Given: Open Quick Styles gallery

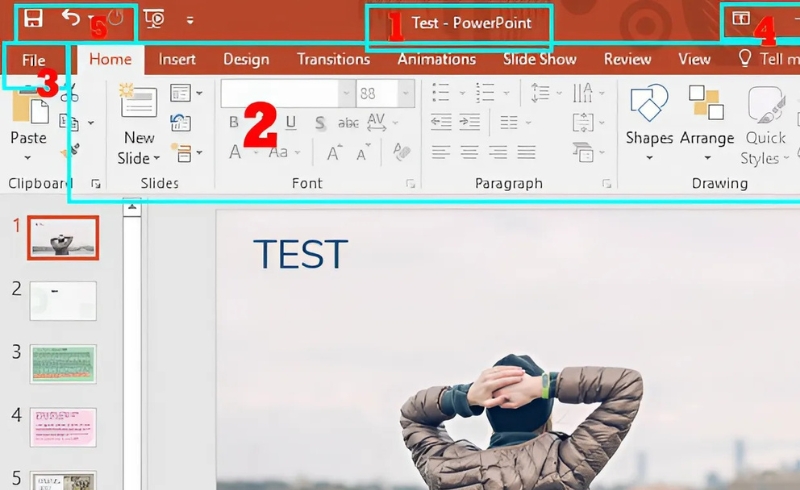Looking at the screenshot, I should tap(765, 125).
